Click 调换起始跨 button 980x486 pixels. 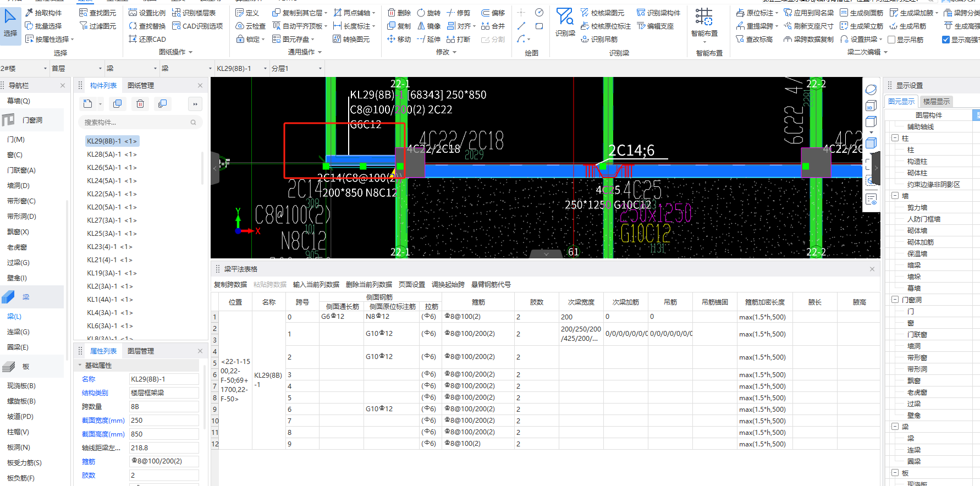[448, 284]
